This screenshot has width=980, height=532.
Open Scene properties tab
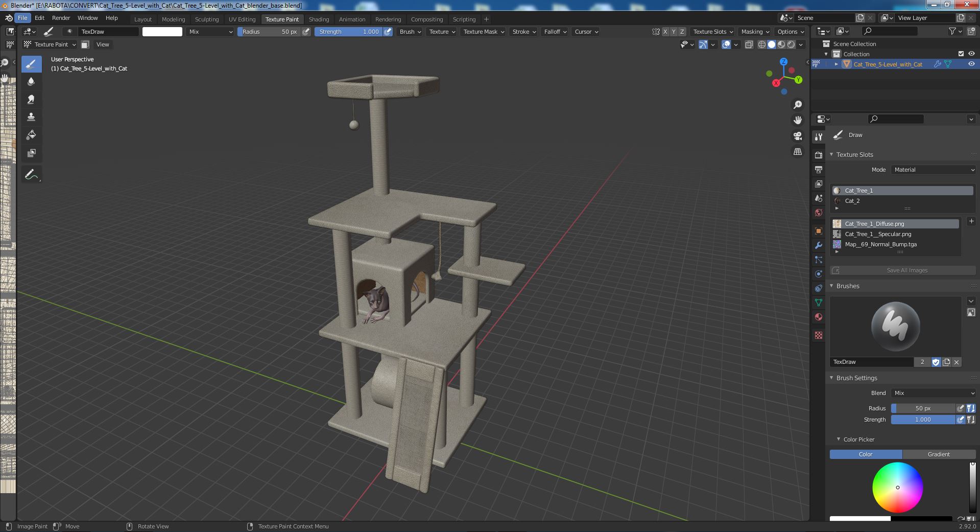pos(819,198)
